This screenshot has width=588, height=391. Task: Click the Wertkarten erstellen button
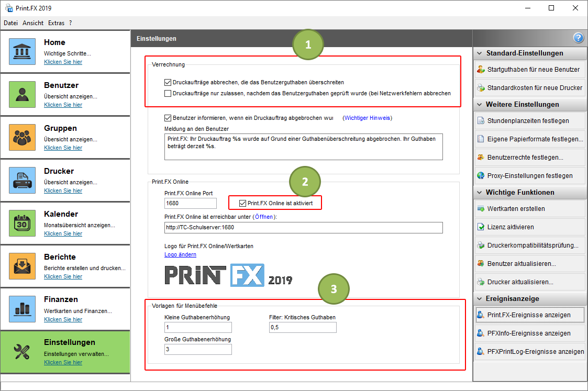coord(530,209)
